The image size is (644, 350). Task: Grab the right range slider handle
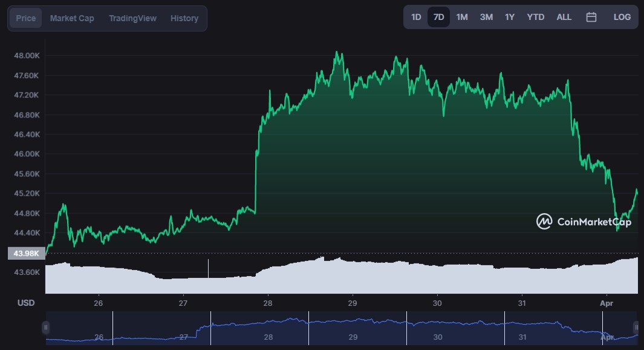[x=636, y=328]
